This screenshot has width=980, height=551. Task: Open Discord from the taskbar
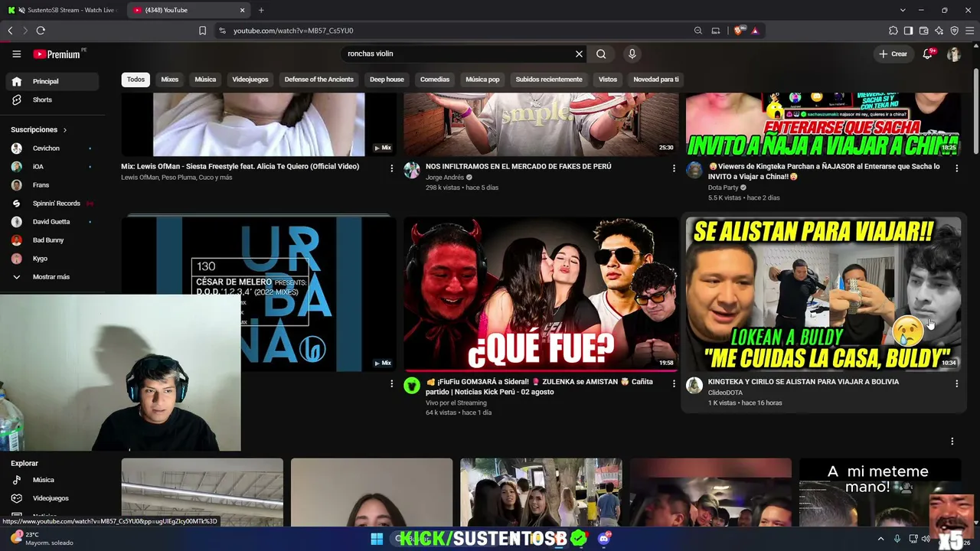click(604, 539)
